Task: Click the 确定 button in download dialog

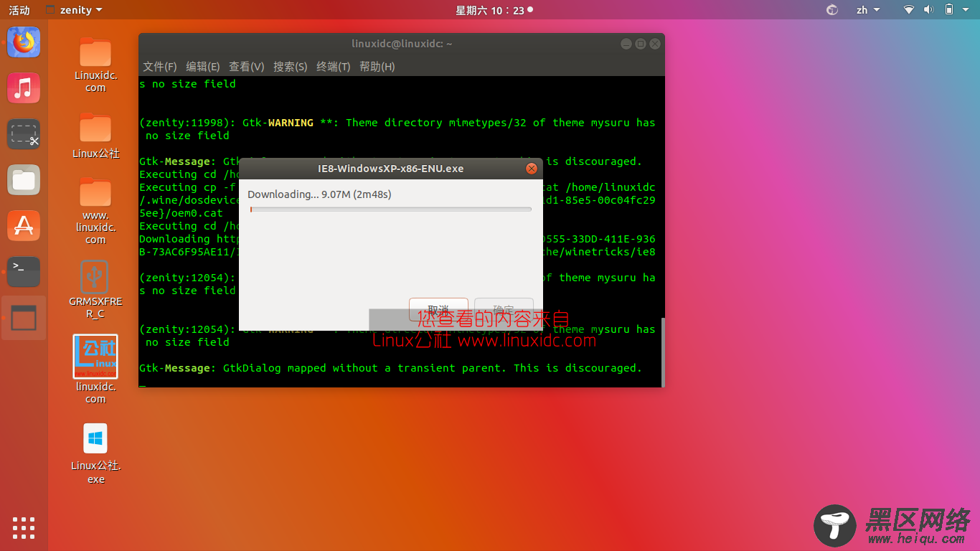Action: click(504, 310)
